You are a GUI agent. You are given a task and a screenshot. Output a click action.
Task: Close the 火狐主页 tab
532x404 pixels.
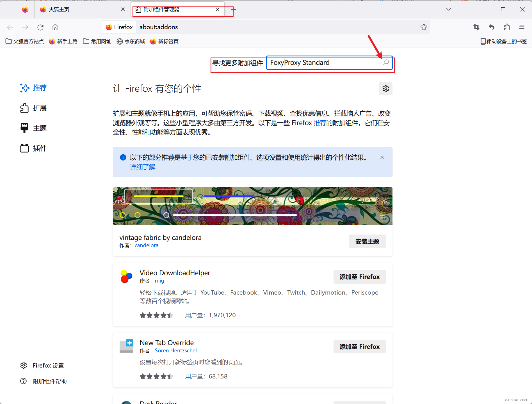(x=123, y=9)
